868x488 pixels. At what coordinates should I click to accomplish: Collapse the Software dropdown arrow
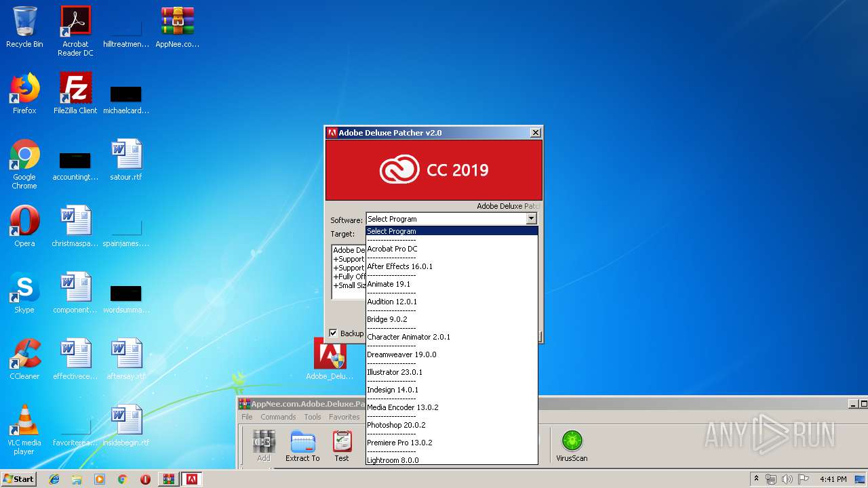click(531, 219)
